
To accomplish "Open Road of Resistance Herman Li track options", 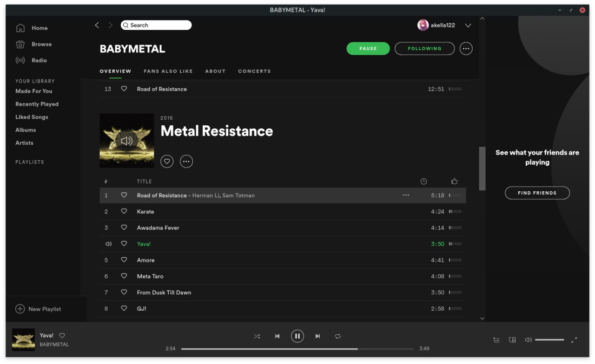I will point(406,195).
